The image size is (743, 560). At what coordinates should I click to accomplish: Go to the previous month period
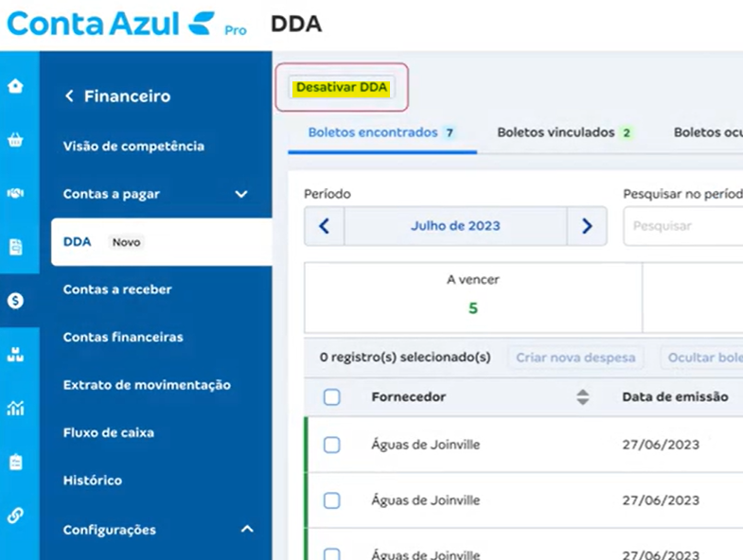[x=325, y=226]
